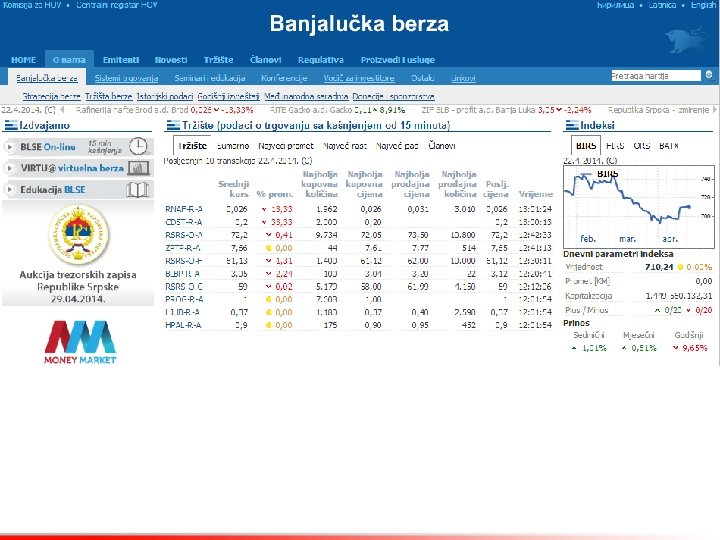Viewport: 720px width, 540px height.
Task: Switch language to English
Action: [x=703, y=5]
